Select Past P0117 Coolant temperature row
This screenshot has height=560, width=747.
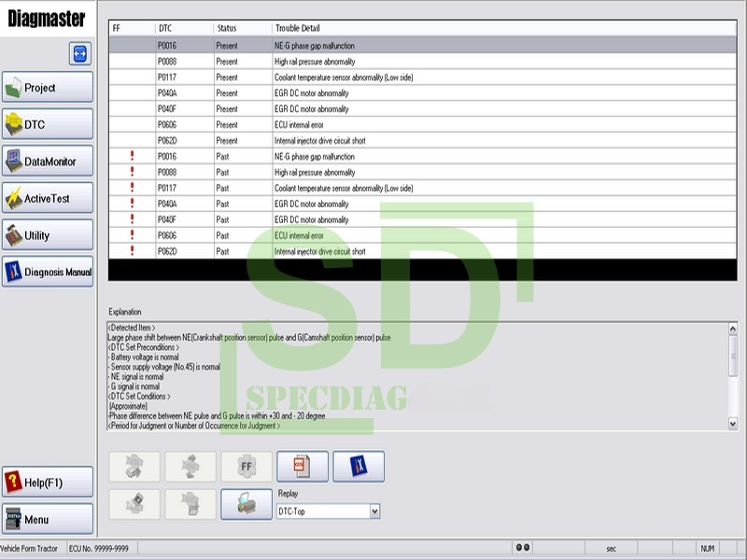[x=423, y=188]
